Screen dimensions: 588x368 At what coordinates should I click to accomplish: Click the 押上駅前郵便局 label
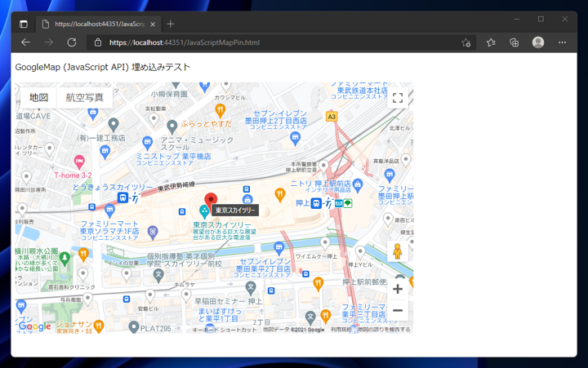tap(364, 282)
